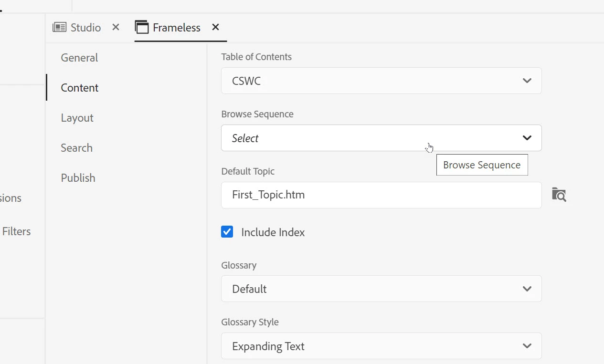
Task: Open the Table of Contents dropdown
Action: [381, 81]
